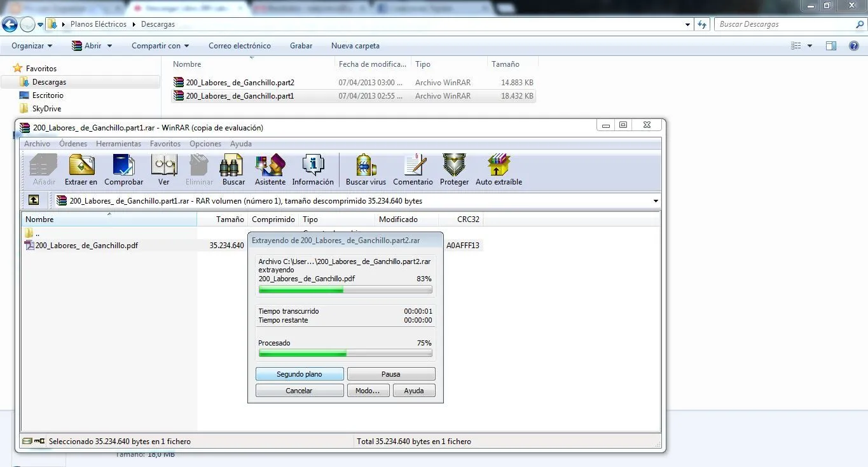Click the Añadir toolbar icon in WinRAR
The image size is (868, 467).
coord(44,170)
